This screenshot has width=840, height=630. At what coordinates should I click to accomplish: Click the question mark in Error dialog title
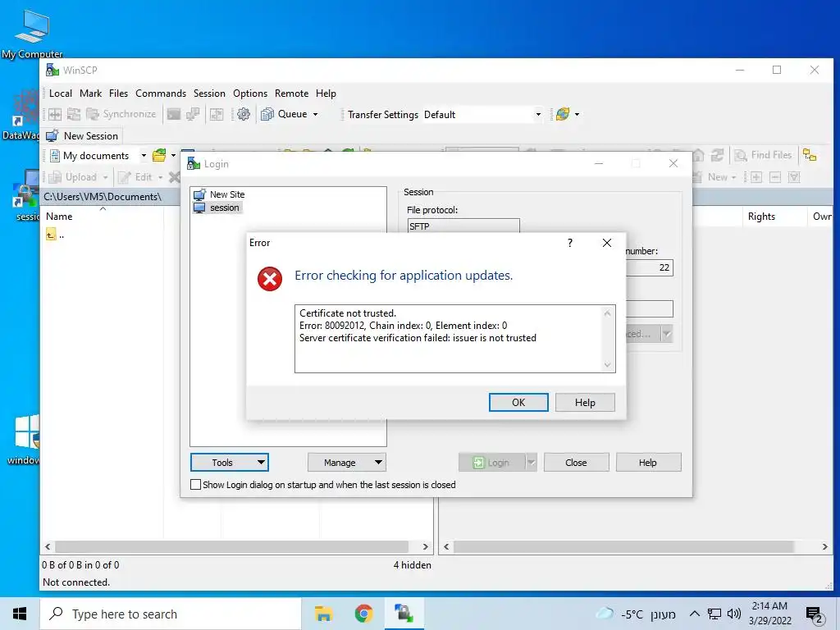tap(570, 243)
